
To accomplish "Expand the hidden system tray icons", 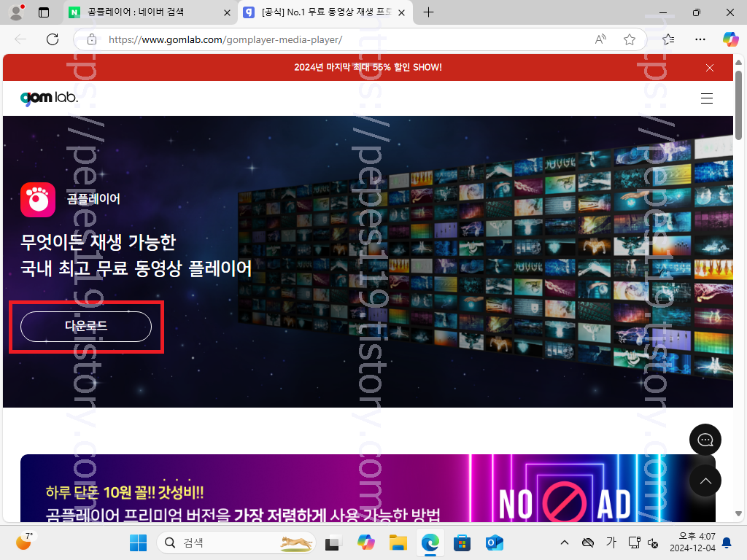I will coord(565,542).
